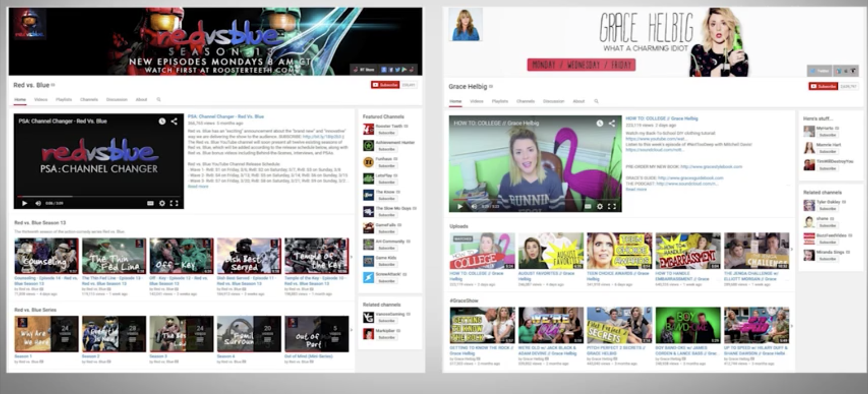Subscribe to the Red vs. Blue channel
868x394 pixels.
[x=385, y=84]
